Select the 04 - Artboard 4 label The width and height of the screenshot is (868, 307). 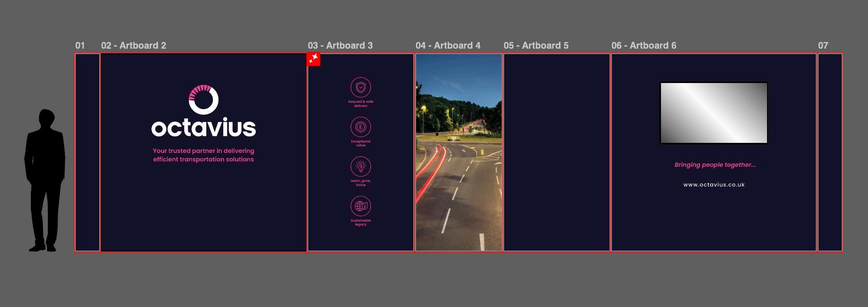coord(448,46)
